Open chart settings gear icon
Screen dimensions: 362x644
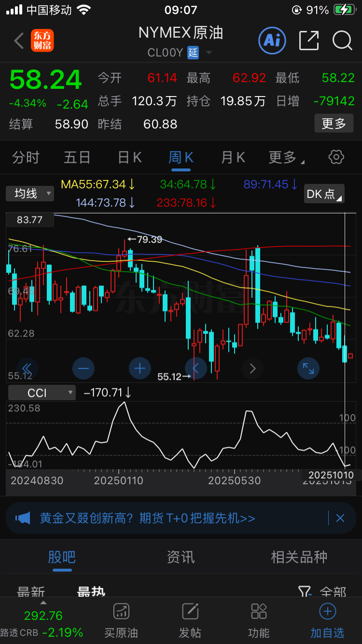point(336,157)
